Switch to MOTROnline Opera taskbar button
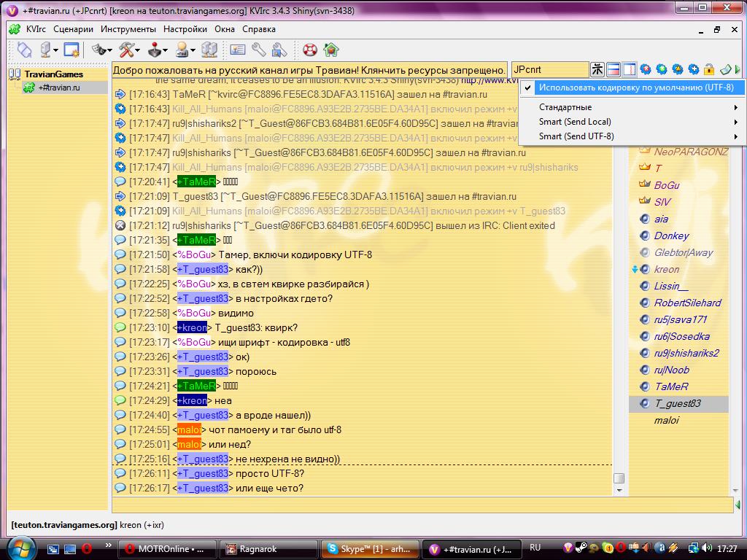Image resolution: width=747 pixels, height=560 pixels. click(167, 548)
